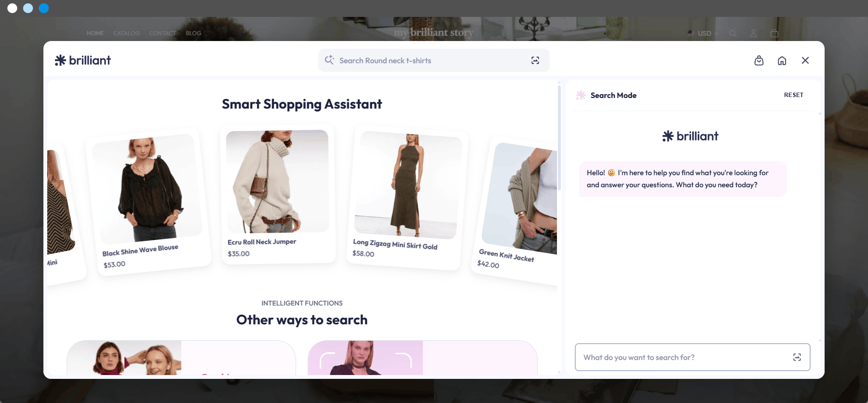Image resolution: width=868 pixels, height=403 pixels.
Task: Click the brilliant logo in chat panel
Action: 690,136
